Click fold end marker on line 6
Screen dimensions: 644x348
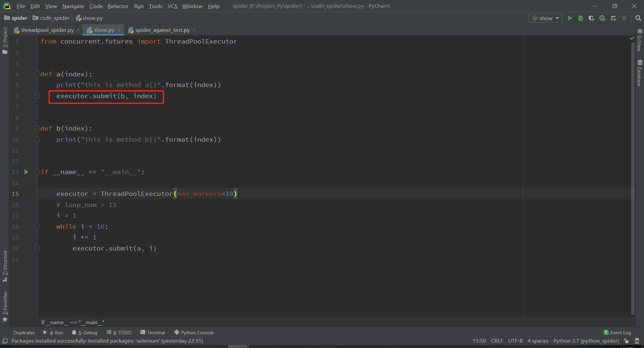tap(37, 96)
